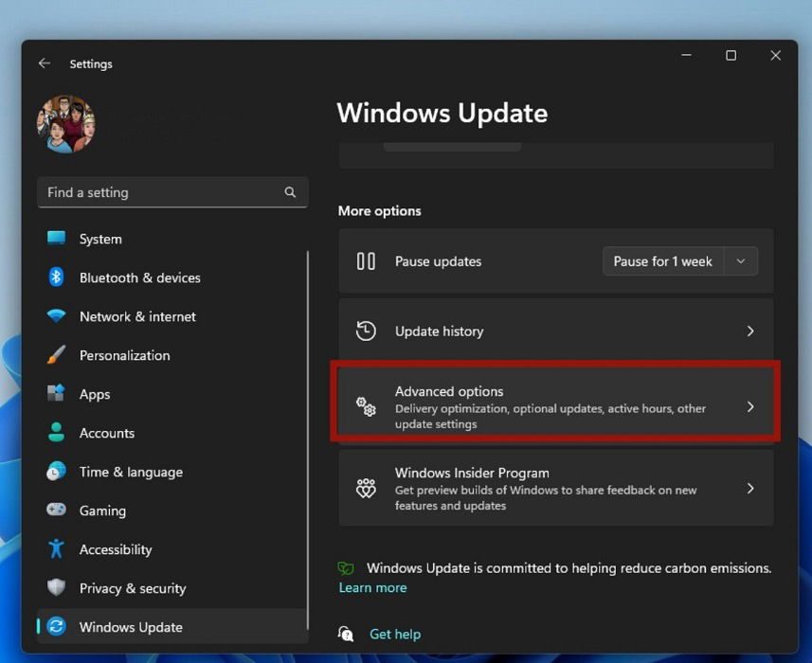Screen dimensions: 812x663
Task: Click the Pause updates icon
Action: tap(366, 261)
